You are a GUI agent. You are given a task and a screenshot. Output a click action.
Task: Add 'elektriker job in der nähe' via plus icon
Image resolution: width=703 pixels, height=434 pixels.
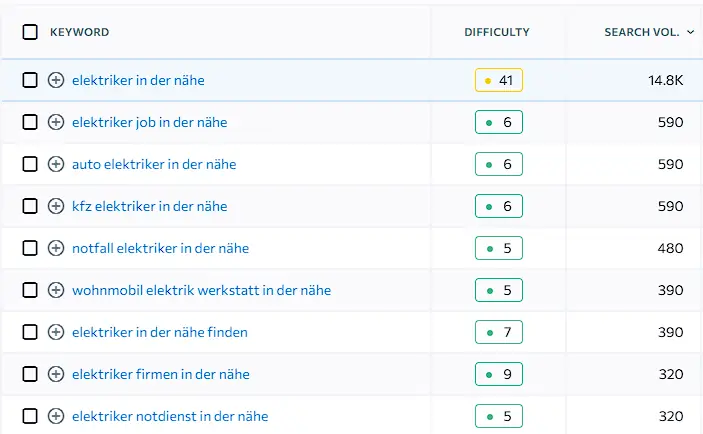tap(56, 122)
